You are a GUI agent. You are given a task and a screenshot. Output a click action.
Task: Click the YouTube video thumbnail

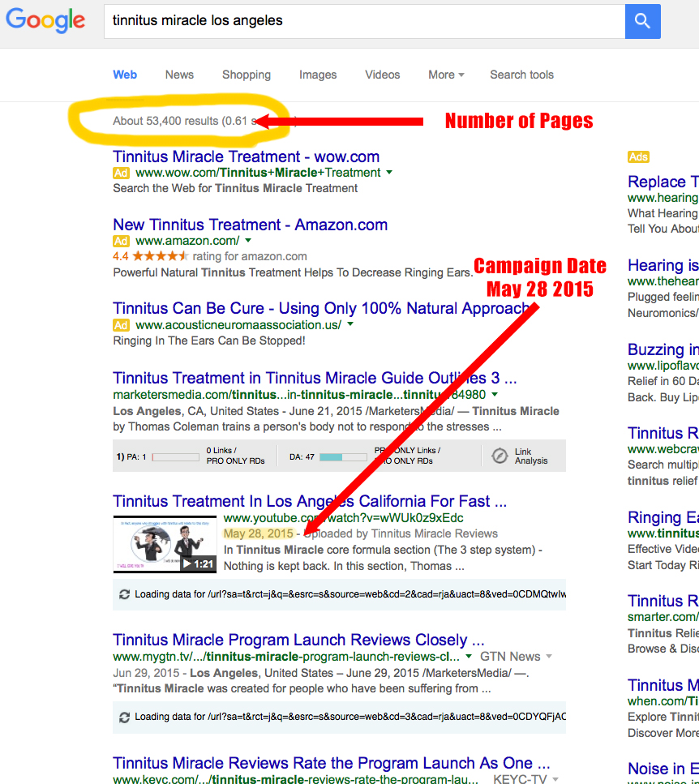(x=165, y=544)
